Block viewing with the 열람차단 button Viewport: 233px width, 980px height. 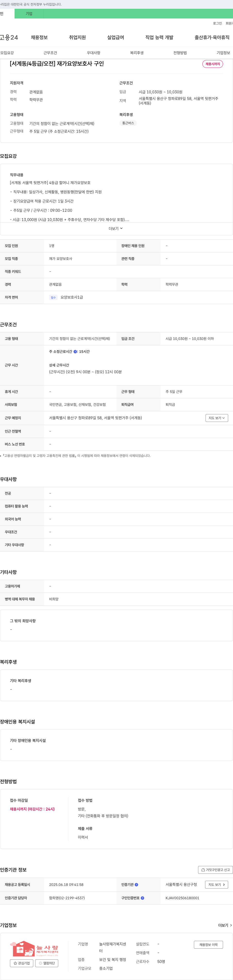pyautogui.click(x=47, y=963)
